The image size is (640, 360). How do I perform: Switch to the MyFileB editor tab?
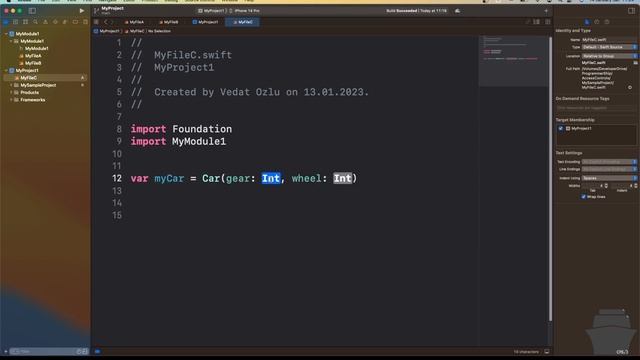[x=169, y=22]
